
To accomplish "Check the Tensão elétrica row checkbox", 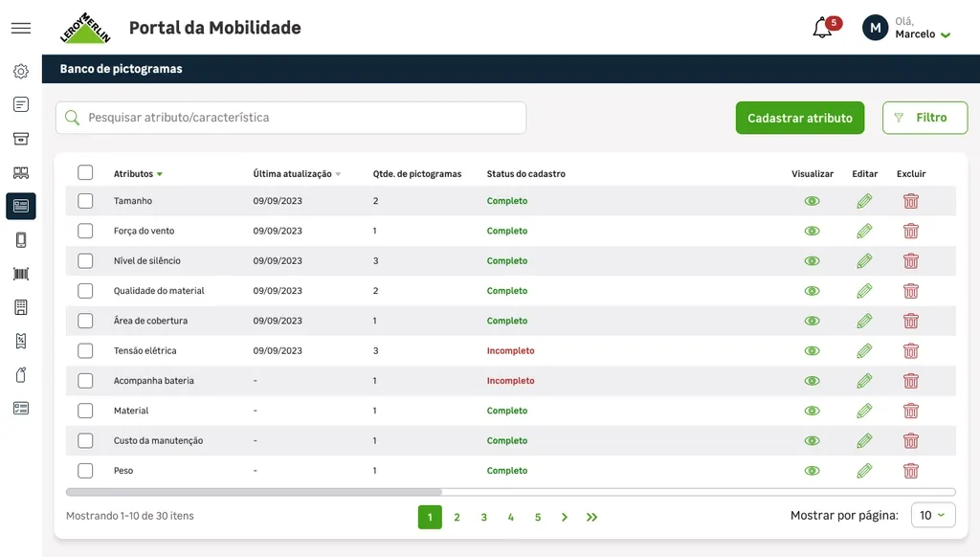I will click(x=85, y=350).
